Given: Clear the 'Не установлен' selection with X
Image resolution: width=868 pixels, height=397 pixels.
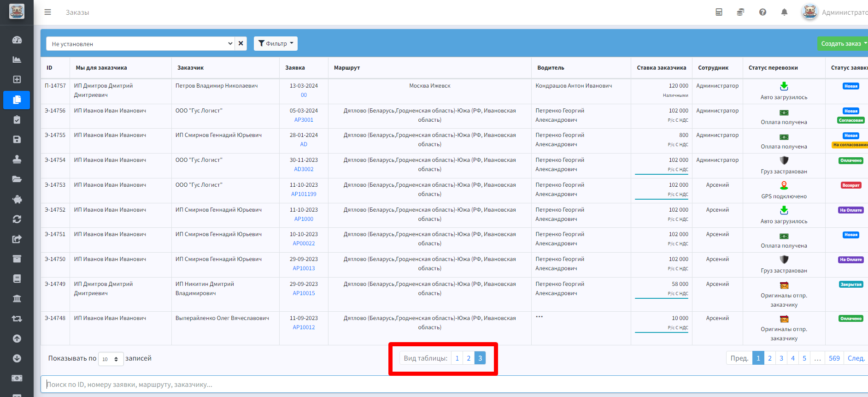Looking at the screenshot, I should pyautogui.click(x=240, y=43).
